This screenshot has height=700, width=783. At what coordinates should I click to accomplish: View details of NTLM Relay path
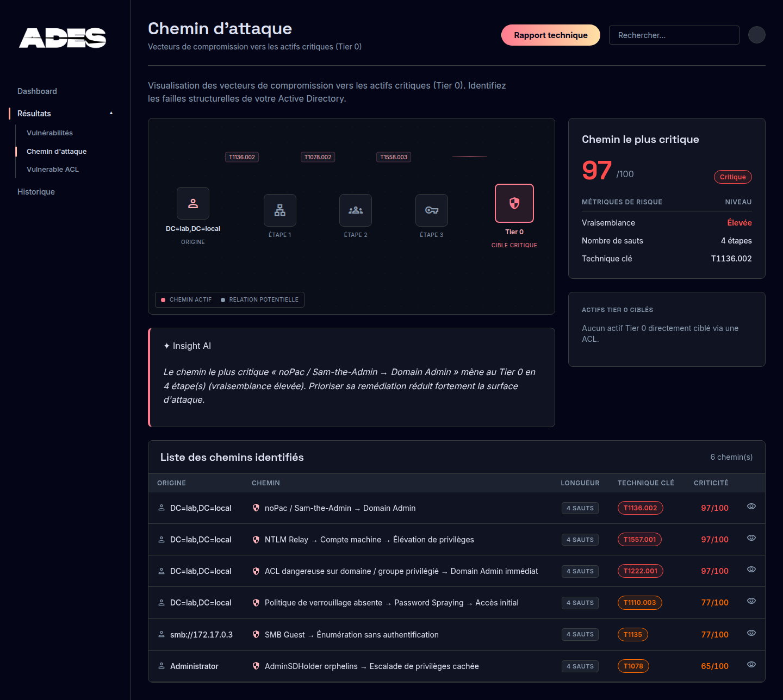751,538
